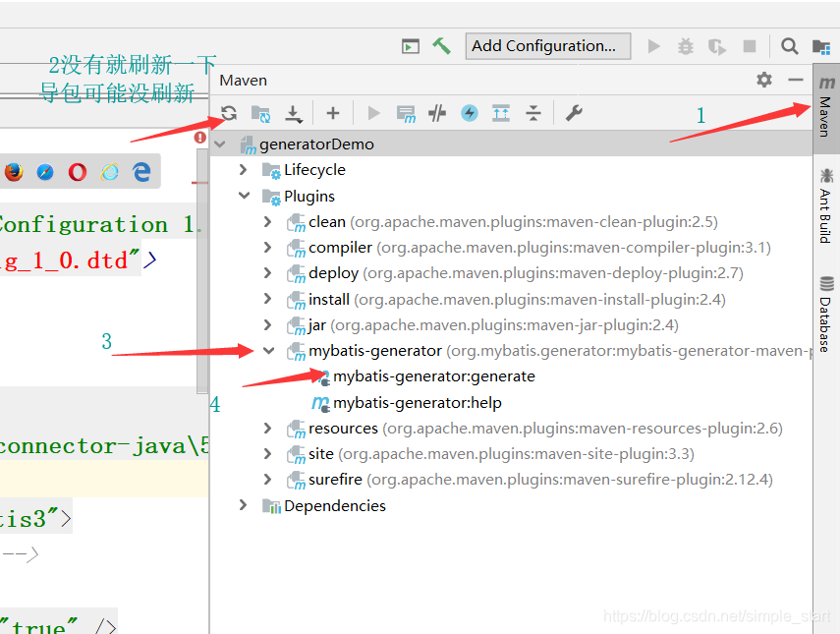840x634 pixels.
Task: Show dependencies diagram icon
Action: [x=501, y=113]
